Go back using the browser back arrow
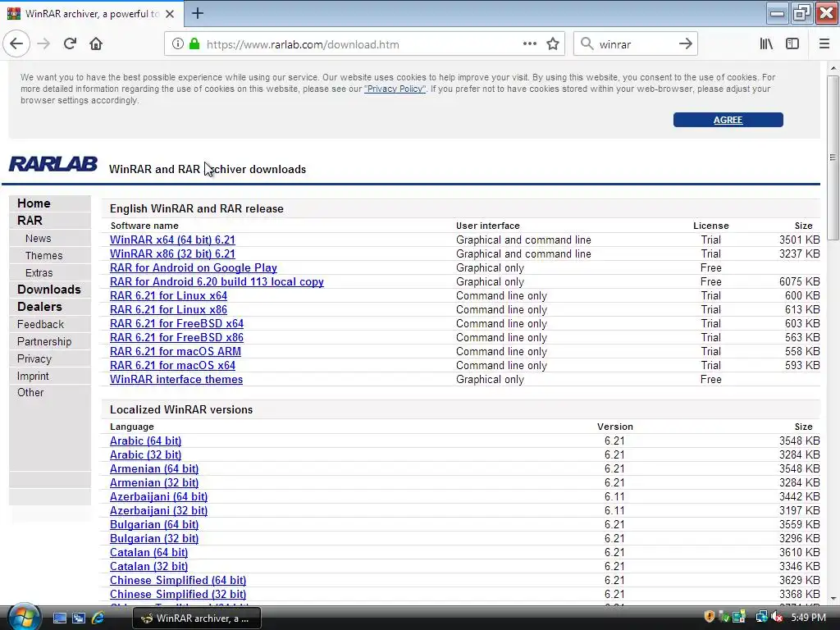Image resolution: width=840 pixels, height=630 pixels. (16, 44)
